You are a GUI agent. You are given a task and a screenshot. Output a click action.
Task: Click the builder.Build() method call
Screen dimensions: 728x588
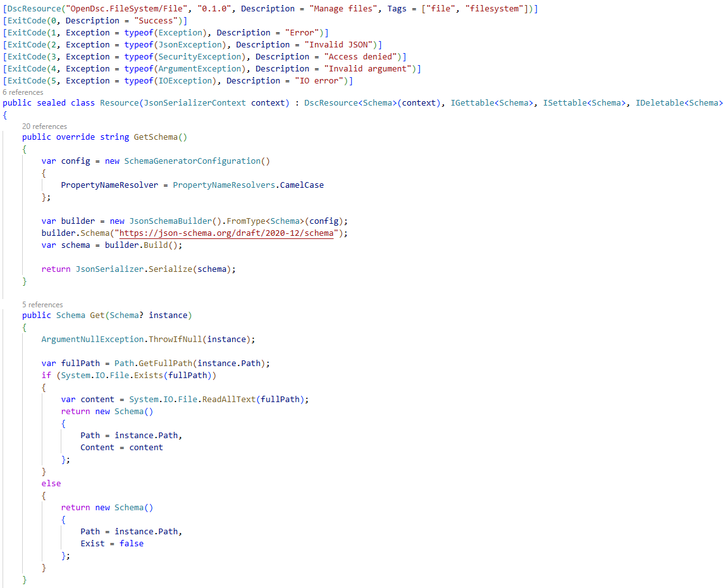click(158, 245)
